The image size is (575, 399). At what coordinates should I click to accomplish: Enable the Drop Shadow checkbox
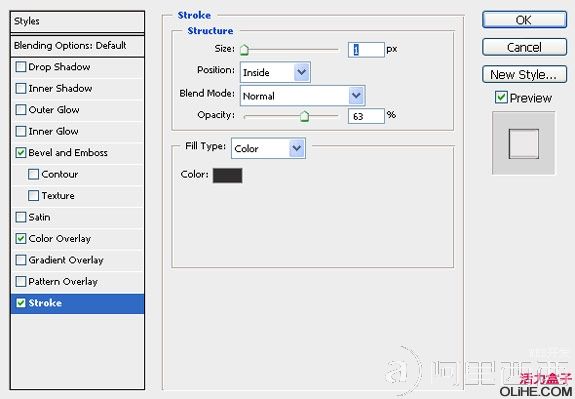pyautogui.click(x=21, y=67)
